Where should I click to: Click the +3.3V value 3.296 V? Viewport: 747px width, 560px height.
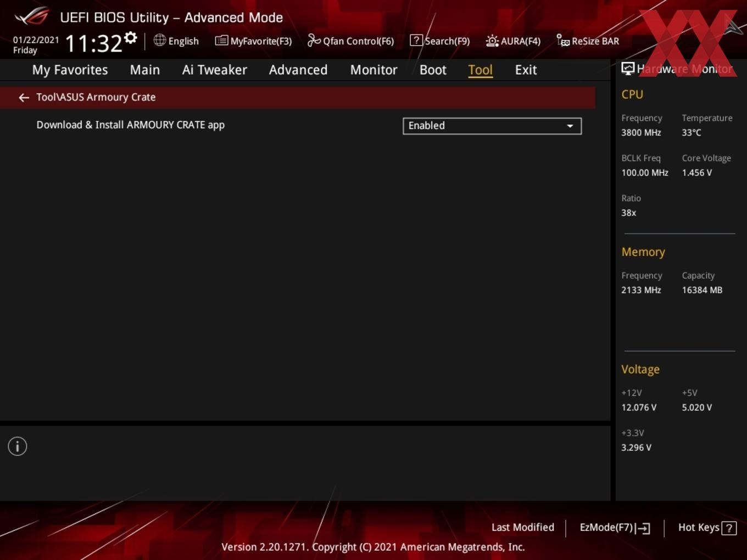pyautogui.click(x=636, y=447)
